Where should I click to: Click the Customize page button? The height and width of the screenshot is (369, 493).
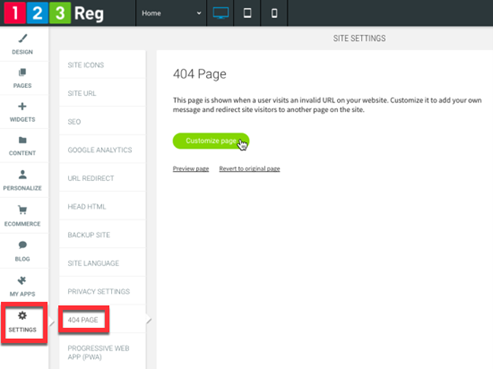tap(211, 141)
